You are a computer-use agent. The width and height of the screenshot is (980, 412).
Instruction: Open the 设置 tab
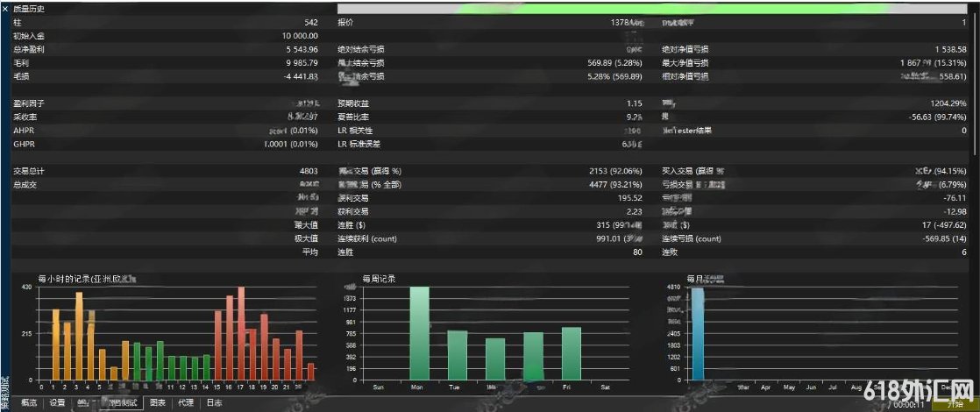pyautogui.click(x=58, y=402)
